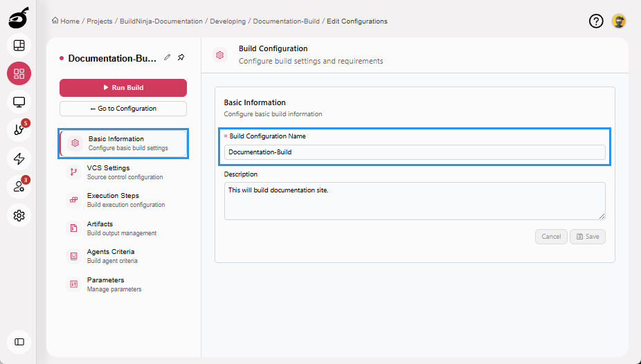Select the Basic Information section
Viewport: 641px width, 364px height.
tap(123, 143)
